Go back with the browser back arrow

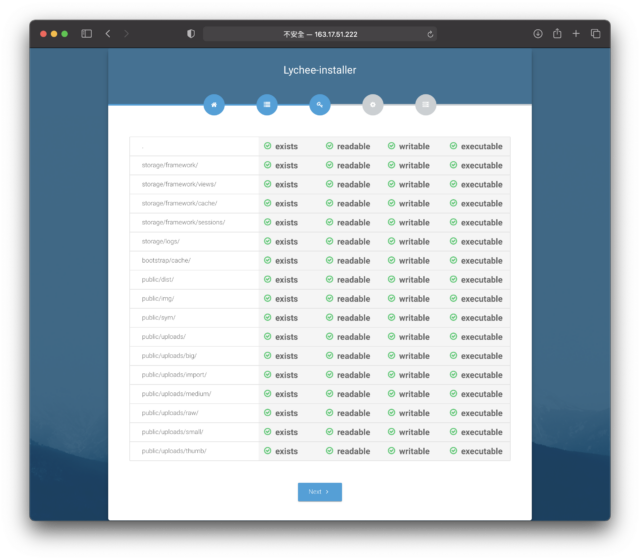point(108,34)
